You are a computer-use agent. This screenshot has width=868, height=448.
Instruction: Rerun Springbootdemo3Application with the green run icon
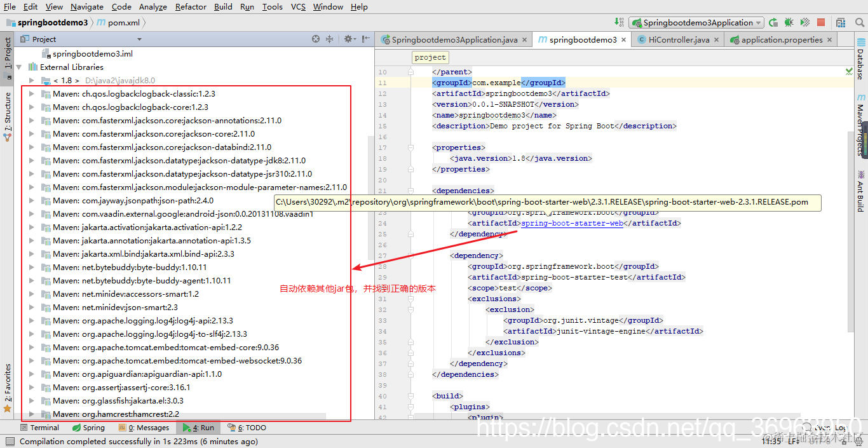point(773,22)
